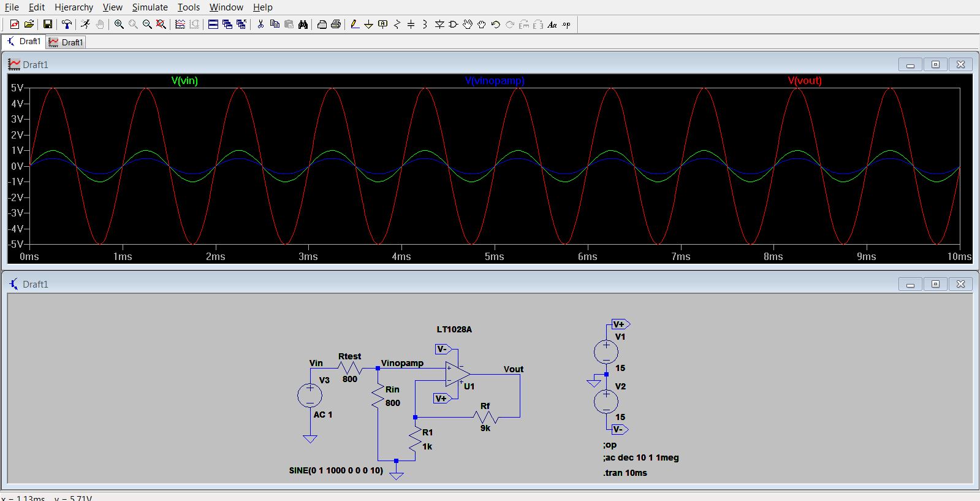Image resolution: width=980 pixels, height=501 pixels.
Task: Click the Rf 9k value label
Action: point(485,428)
